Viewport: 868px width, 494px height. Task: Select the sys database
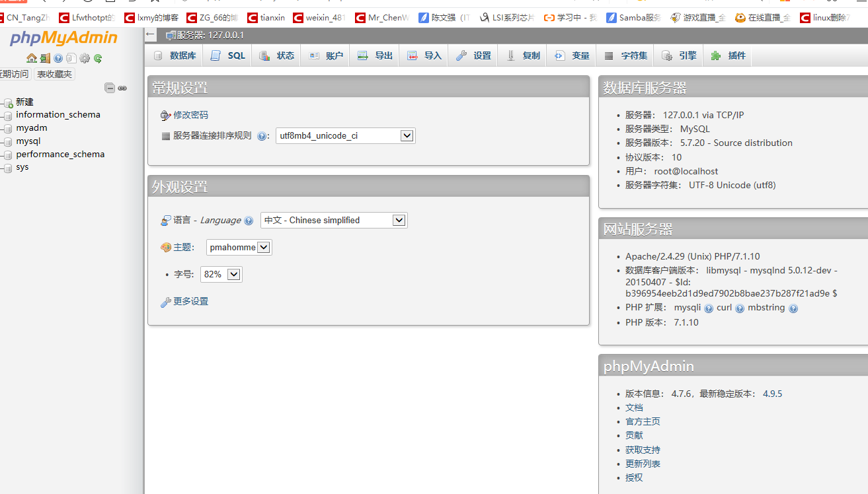(x=22, y=167)
